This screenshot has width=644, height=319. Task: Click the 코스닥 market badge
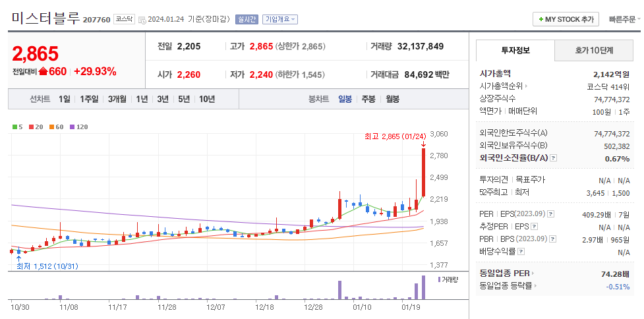[x=124, y=19]
